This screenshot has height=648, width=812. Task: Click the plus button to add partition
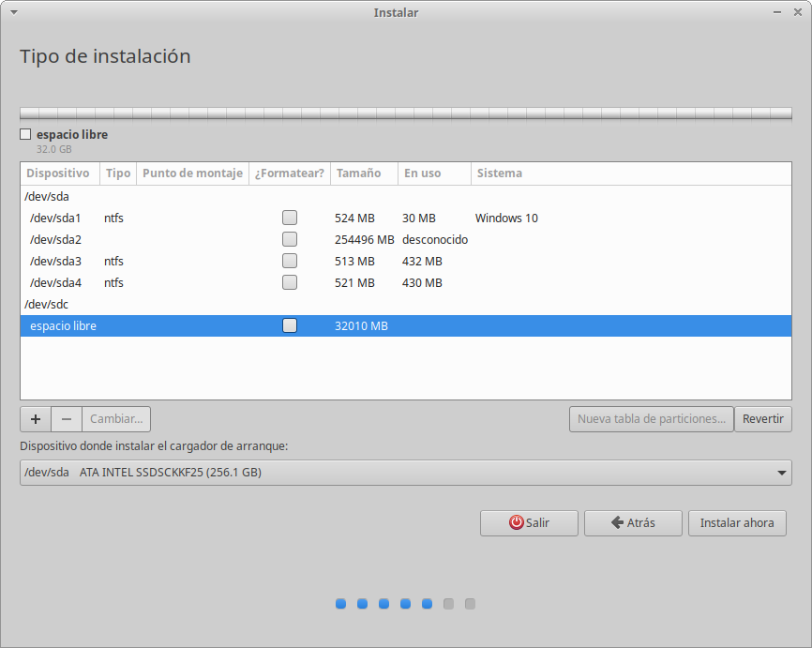point(36,418)
